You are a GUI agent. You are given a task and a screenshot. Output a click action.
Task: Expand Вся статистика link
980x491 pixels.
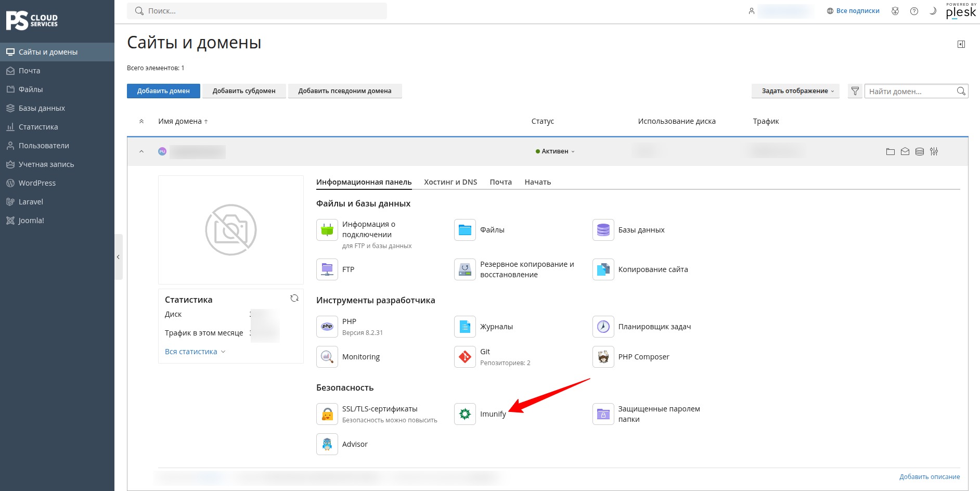(195, 352)
